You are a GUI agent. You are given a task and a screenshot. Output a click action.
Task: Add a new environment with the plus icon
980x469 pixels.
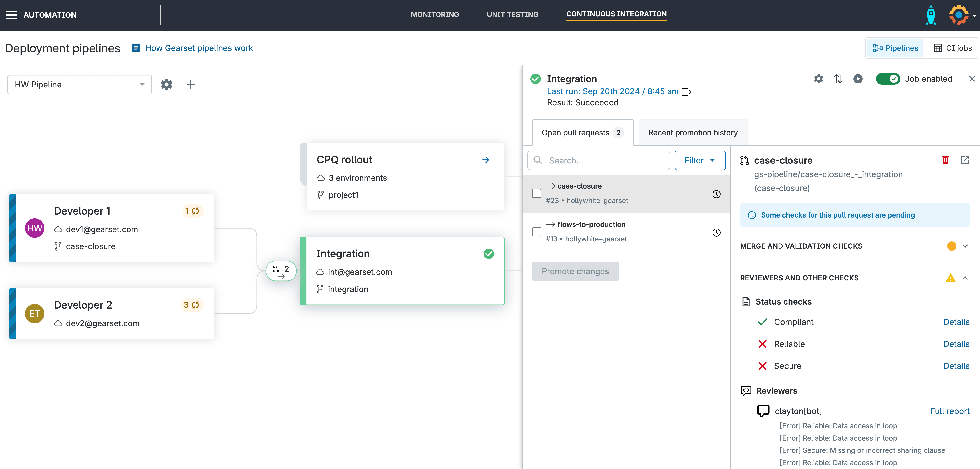pyautogui.click(x=191, y=84)
